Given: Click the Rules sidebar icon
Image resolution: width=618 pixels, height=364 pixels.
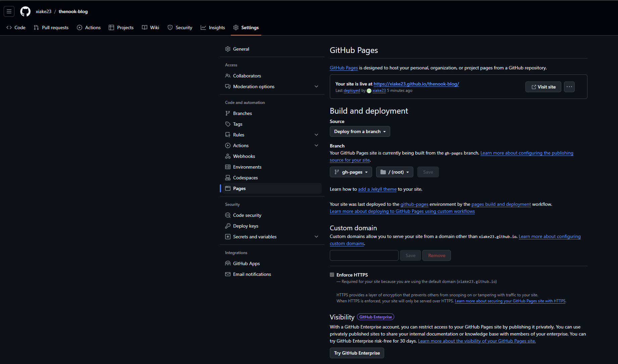Looking at the screenshot, I should click(228, 135).
